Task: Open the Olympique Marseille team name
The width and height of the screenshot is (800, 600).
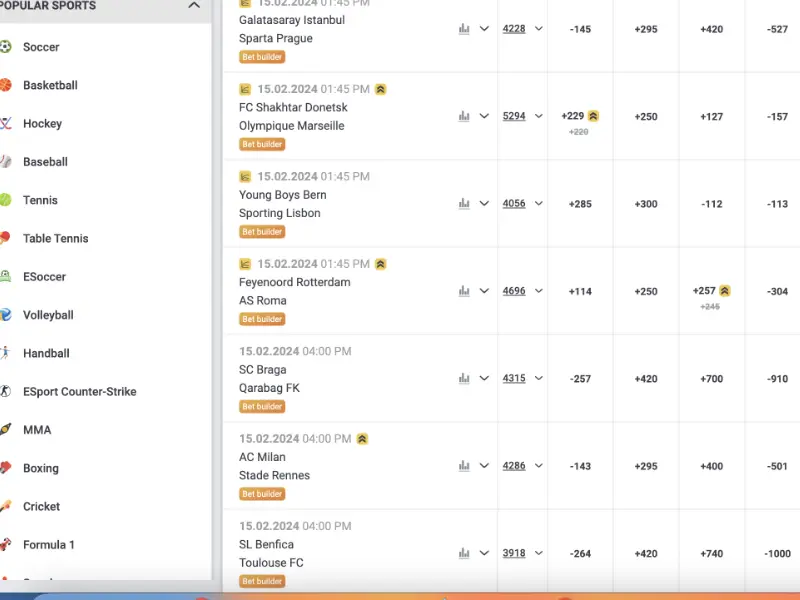Action: [291, 126]
